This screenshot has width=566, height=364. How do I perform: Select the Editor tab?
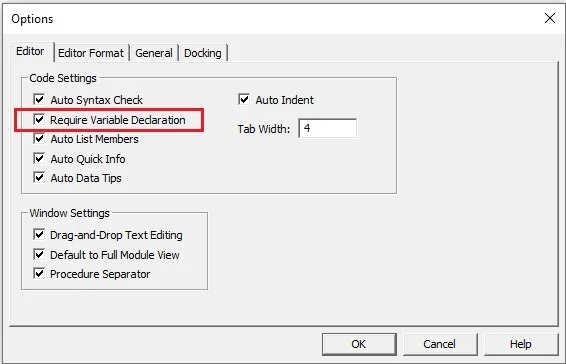[x=30, y=51]
